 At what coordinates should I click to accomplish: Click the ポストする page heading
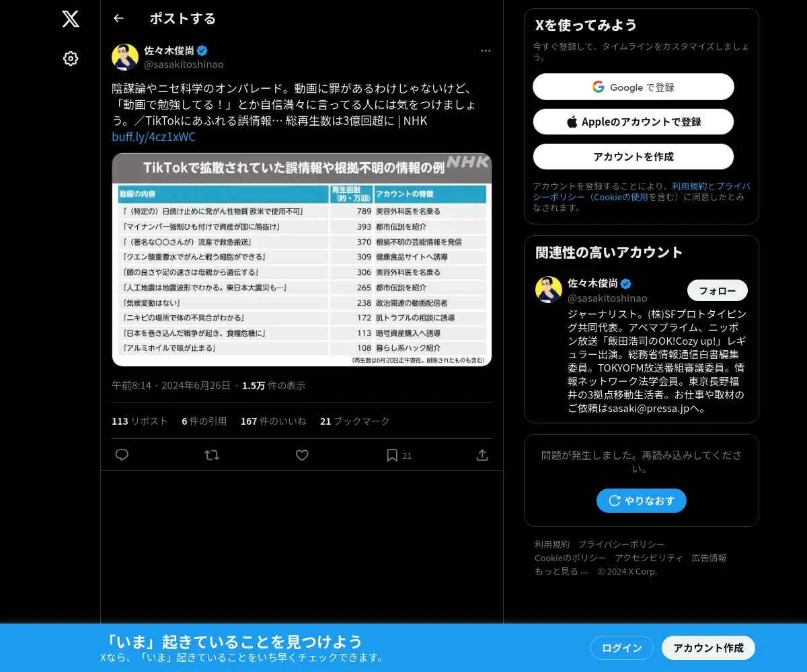(183, 18)
